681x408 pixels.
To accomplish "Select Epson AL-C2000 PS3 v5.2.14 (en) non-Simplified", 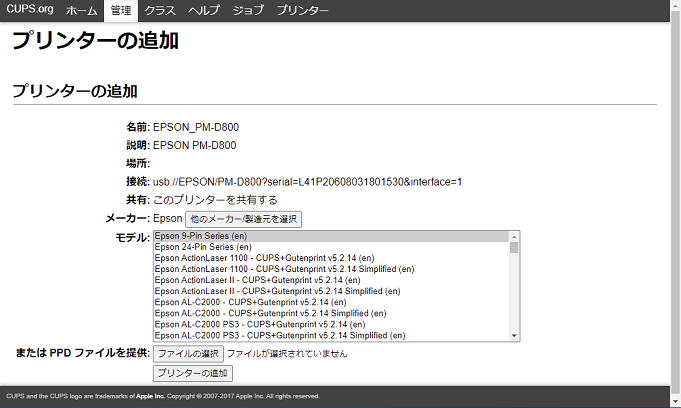I will pos(332,325).
